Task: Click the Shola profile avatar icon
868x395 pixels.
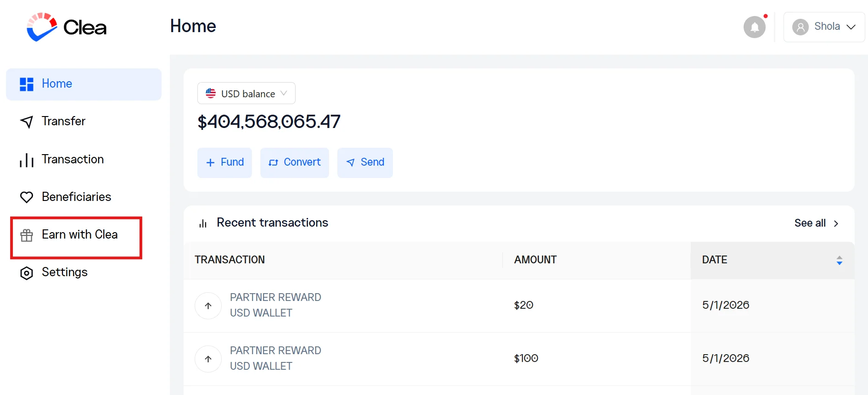Action: [801, 27]
